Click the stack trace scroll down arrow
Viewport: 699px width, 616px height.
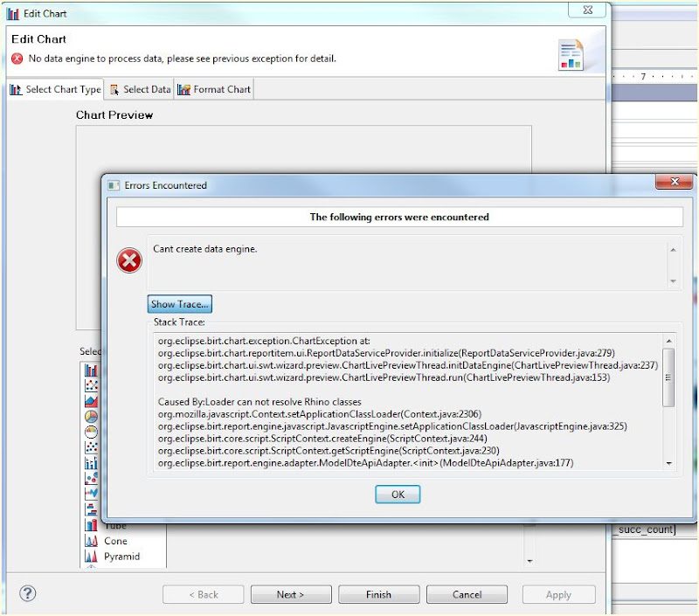[668, 464]
